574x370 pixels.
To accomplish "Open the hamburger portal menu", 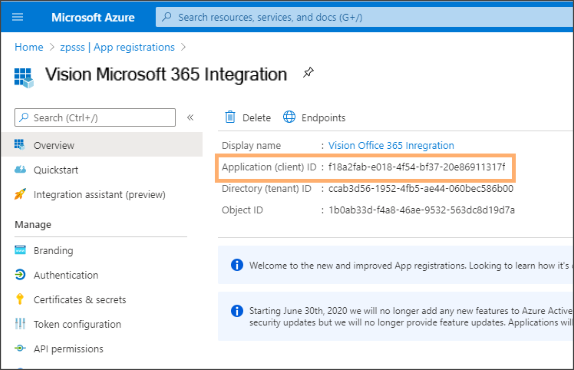I will [18, 17].
